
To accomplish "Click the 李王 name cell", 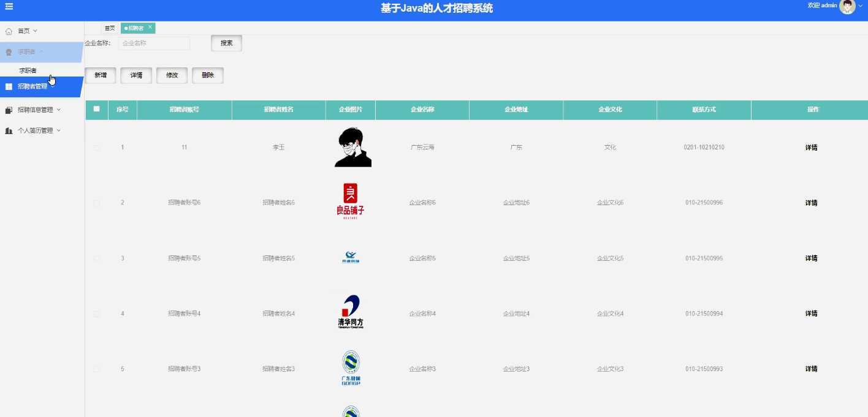I will (x=279, y=148).
